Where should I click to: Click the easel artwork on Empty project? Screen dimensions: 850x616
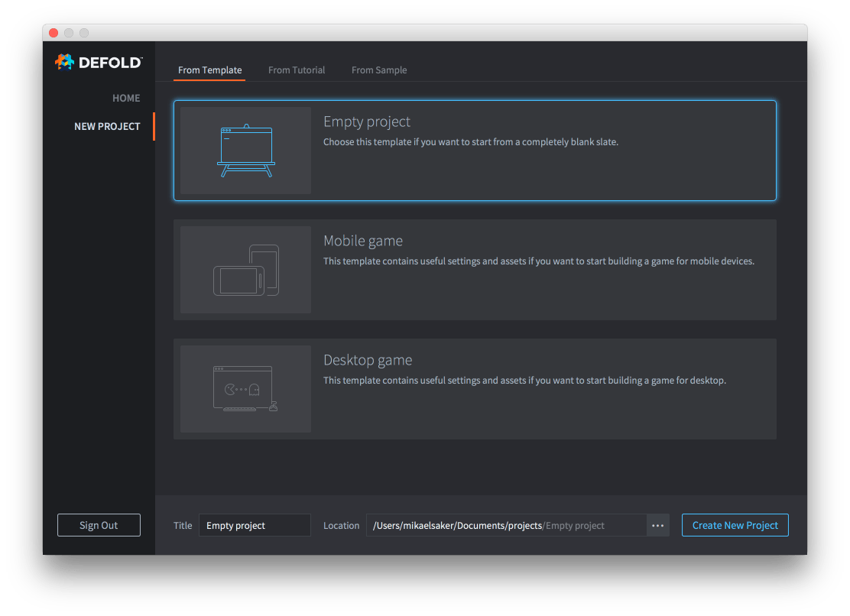[245, 149]
